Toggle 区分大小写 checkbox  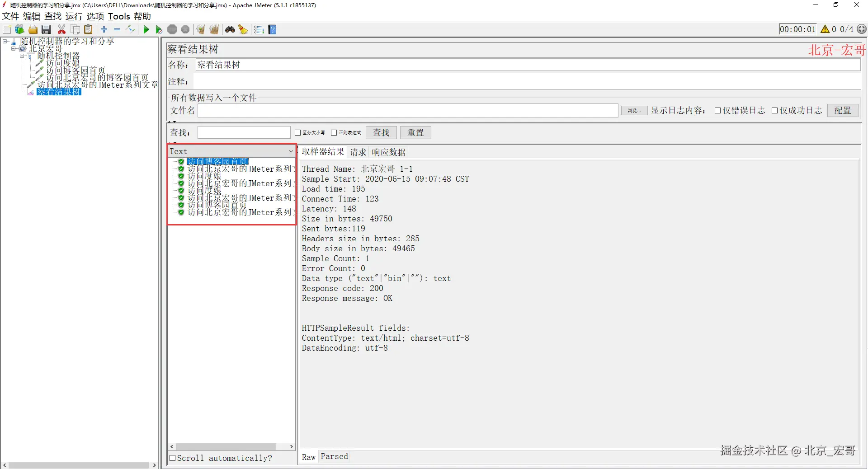tap(297, 132)
